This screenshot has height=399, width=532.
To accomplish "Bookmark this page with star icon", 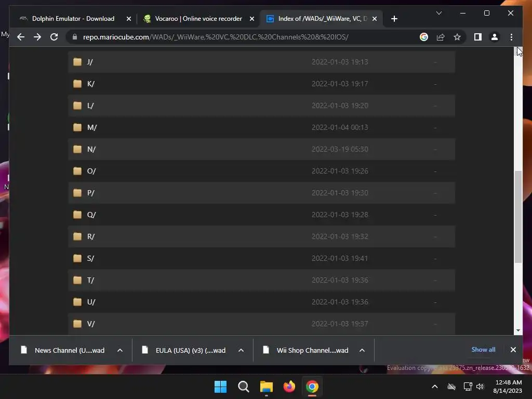I will tap(457, 37).
